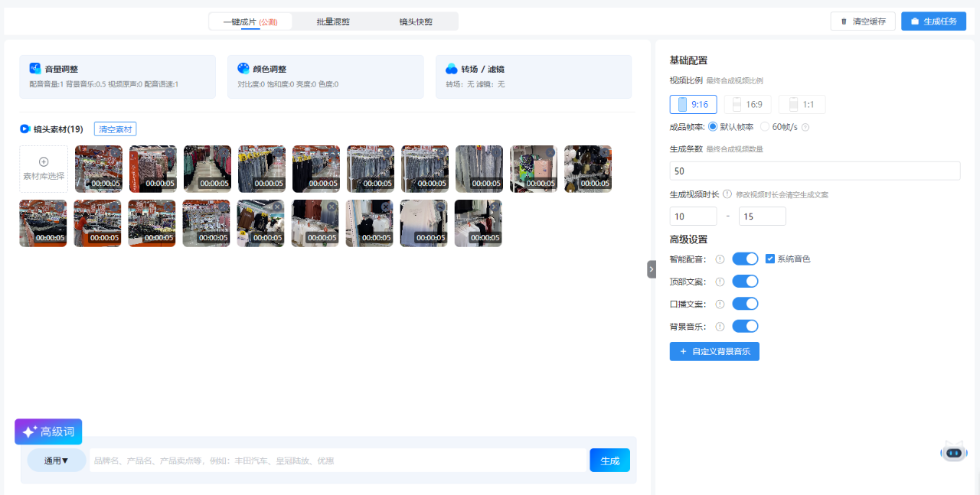Disable the 顶部文案 switch
980x495 pixels.
click(x=745, y=282)
